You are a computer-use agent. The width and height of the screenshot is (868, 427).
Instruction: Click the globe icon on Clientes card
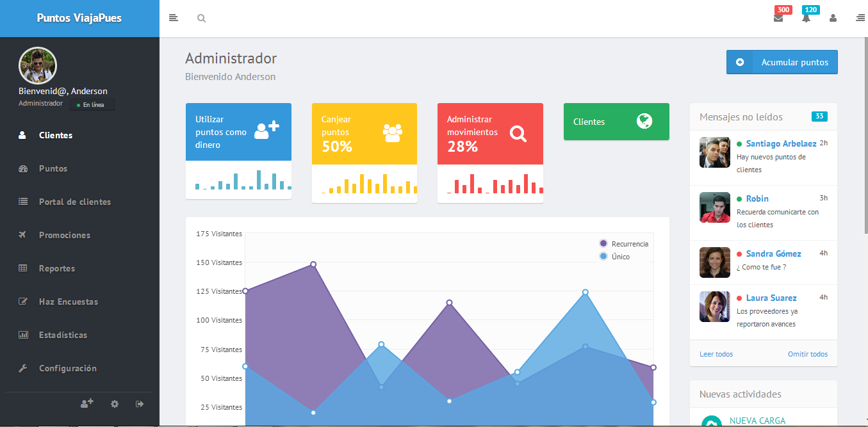pos(644,121)
